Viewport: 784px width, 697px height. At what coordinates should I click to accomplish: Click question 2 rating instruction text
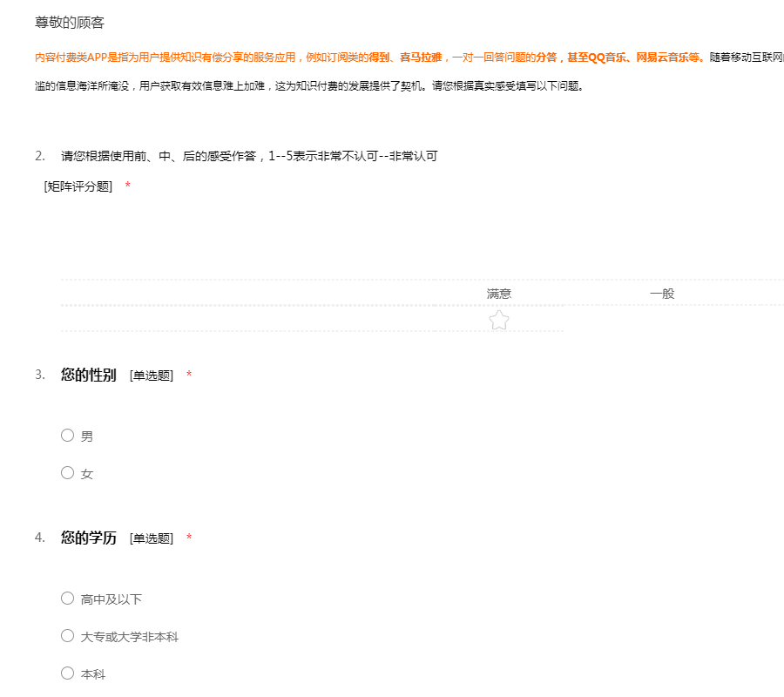(248, 156)
